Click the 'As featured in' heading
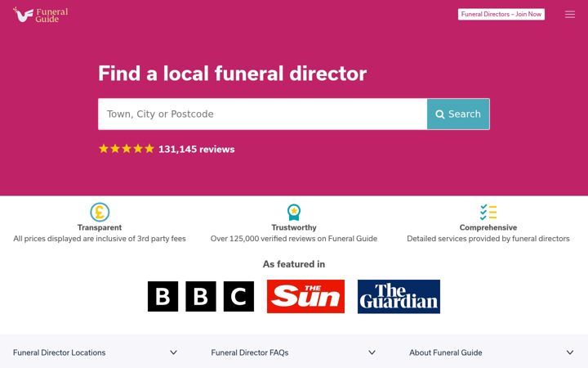The image size is (588, 368). (294, 264)
